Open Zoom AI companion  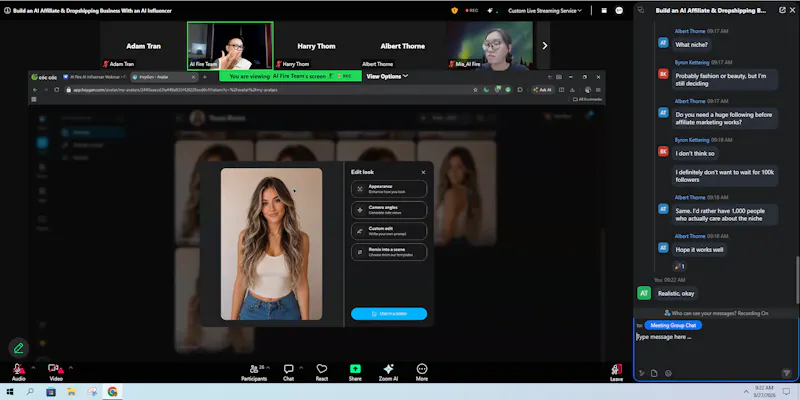pyautogui.click(x=388, y=372)
